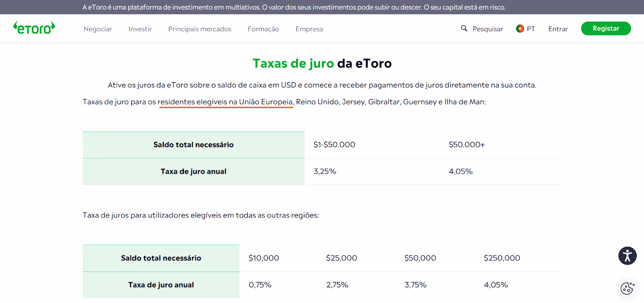Follow the residentes elegíveis na União Europeia link
The height and width of the screenshot is (303, 644).
(225, 102)
